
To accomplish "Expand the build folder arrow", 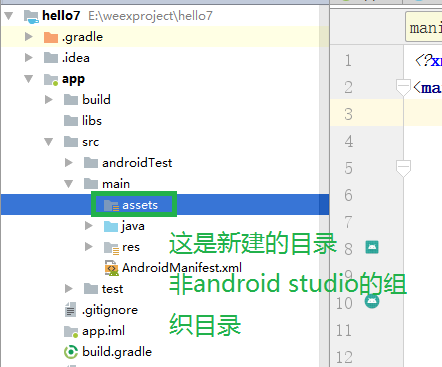I will 49,100.
